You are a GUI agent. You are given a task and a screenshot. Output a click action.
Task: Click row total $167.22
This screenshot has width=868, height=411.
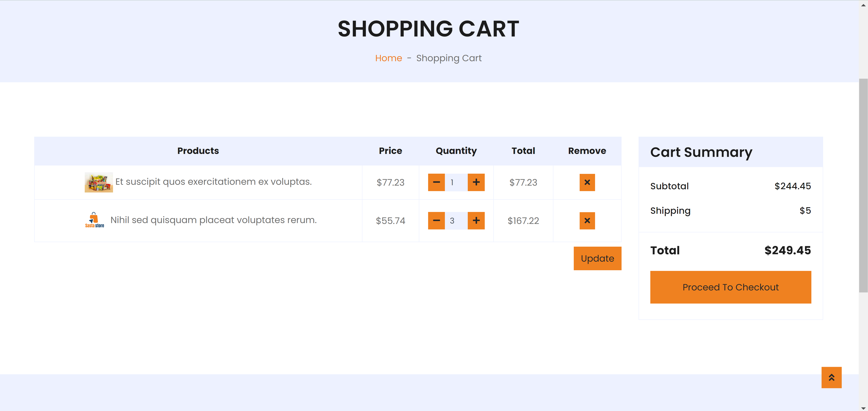click(x=523, y=221)
